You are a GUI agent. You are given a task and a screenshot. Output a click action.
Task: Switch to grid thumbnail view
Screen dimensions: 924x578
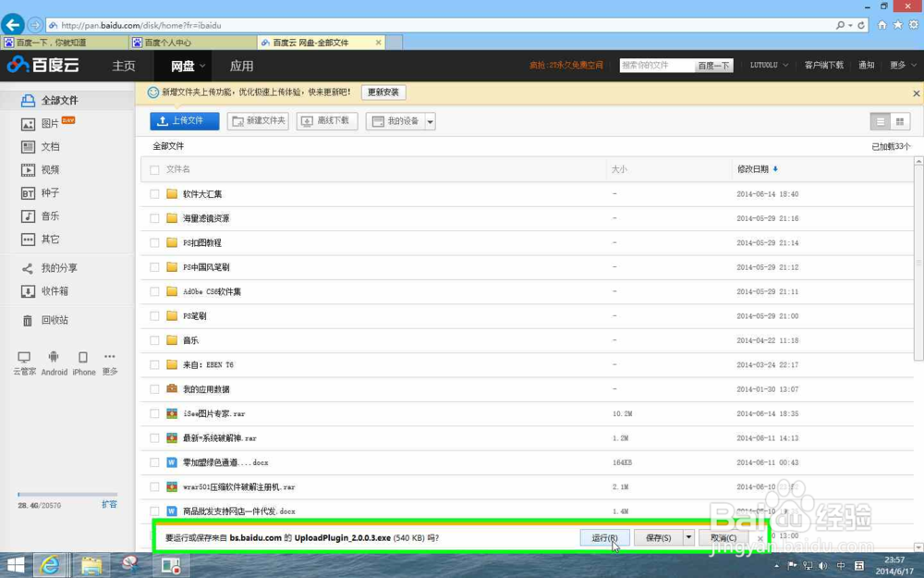[x=900, y=121]
